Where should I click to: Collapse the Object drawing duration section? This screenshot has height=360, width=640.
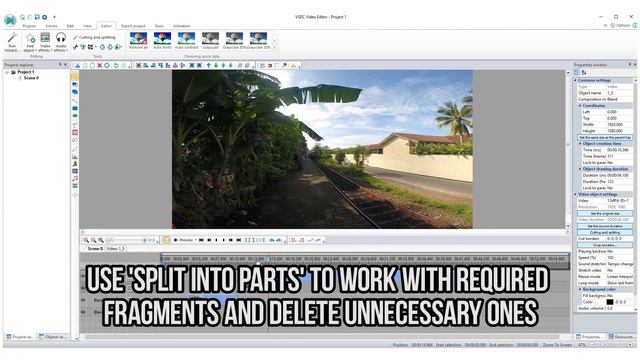click(x=580, y=169)
